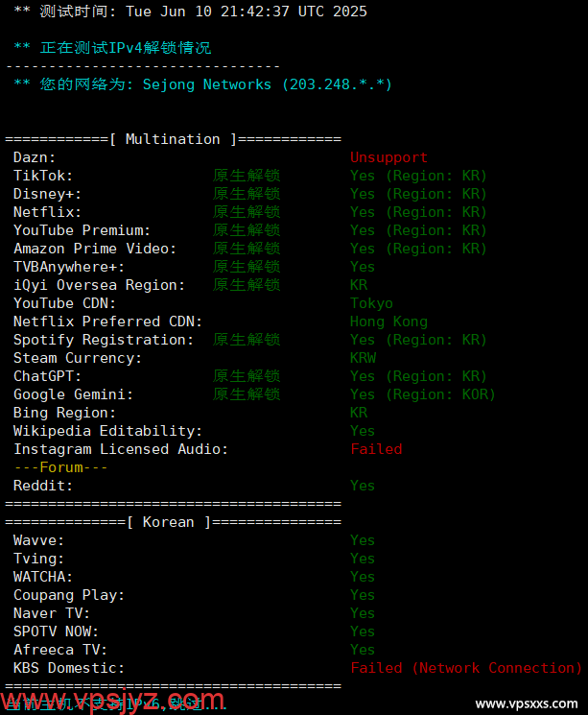Click the '原生解锁' tag in the TikTok row
This screenshot has width=588, height=715.
tap(247, 176)
